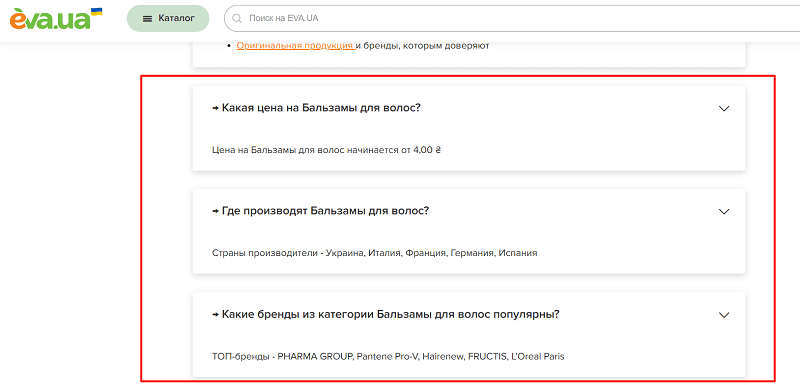Click the question Какие бренды из категории Бальзамы
This screenshot has width=800, height=385.
[386, 315]
